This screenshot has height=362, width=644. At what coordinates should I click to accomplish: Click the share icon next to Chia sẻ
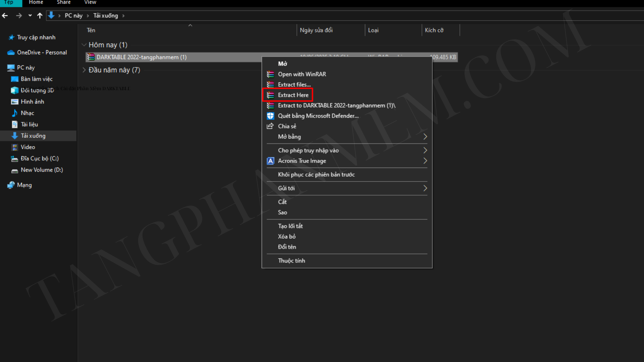270,126
